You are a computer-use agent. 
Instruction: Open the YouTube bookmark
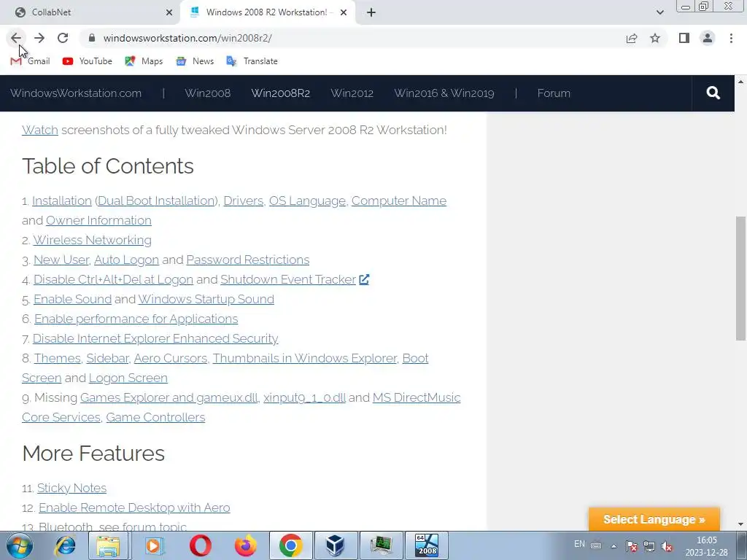click(88, 61)
